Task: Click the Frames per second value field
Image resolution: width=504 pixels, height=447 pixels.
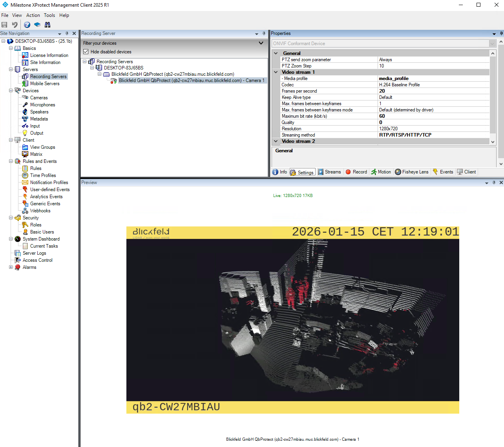Action: (x=433, y=91)
